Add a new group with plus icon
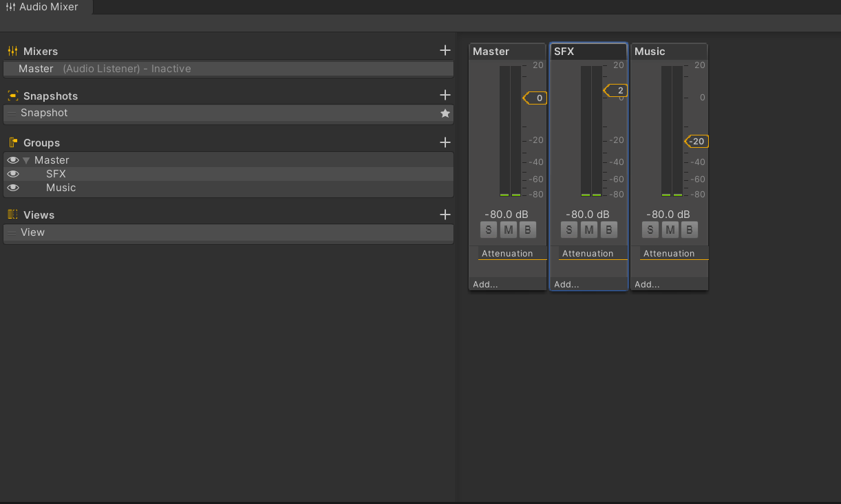This screenshot has width=841, height=504. (445, 142)
